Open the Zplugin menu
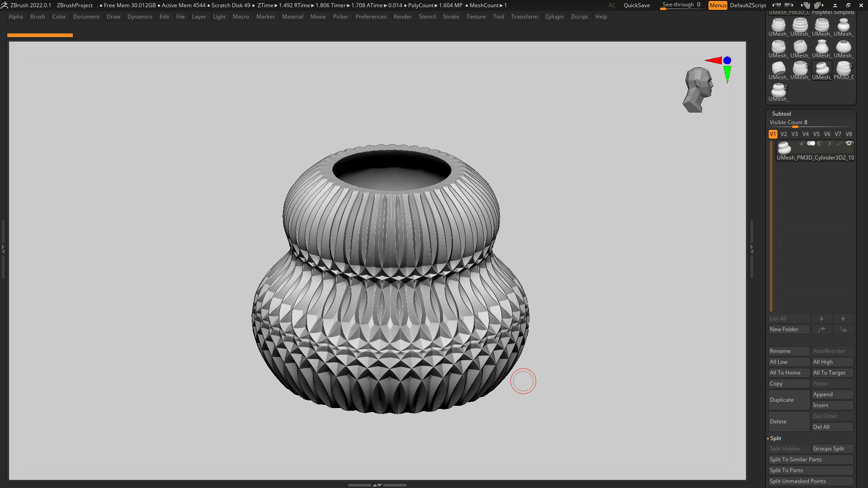Image resolution: width=868 pixels, height=488 pixels. pos(554,17)
